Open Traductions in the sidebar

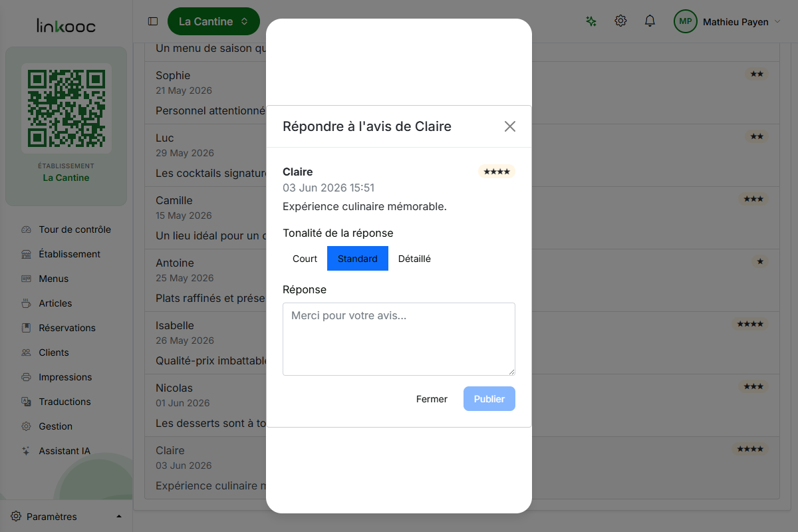coord(66,402)
